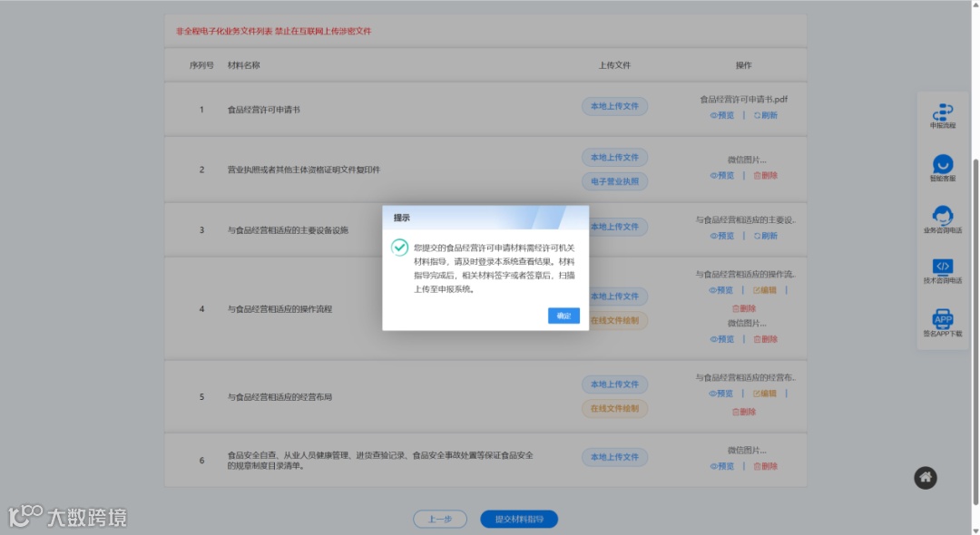Click the 提交材料指导 button
This screenshot has height=535, width=980.
coord(519,519)
